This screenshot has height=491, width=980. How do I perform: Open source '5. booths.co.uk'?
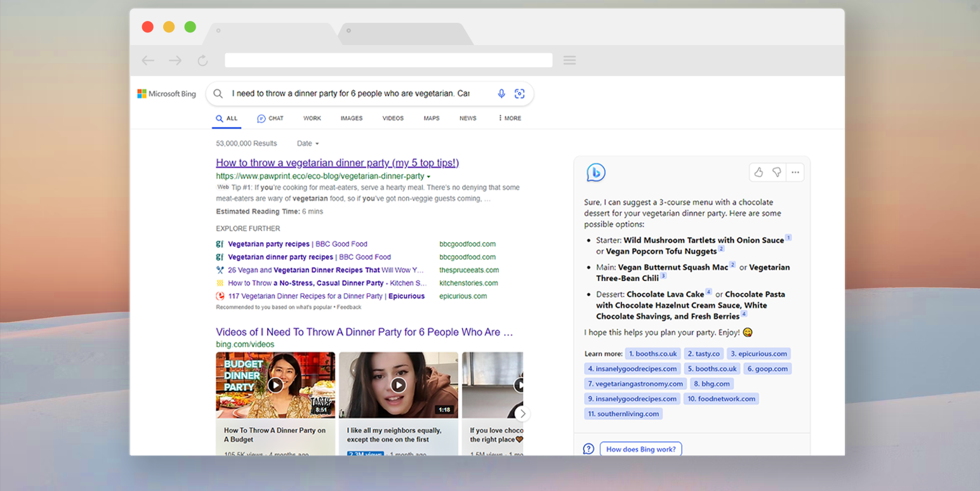[x=712, y=369]
